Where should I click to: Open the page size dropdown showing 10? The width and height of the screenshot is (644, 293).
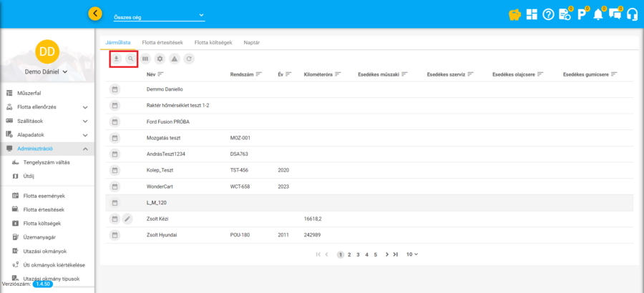pos(411,254)
